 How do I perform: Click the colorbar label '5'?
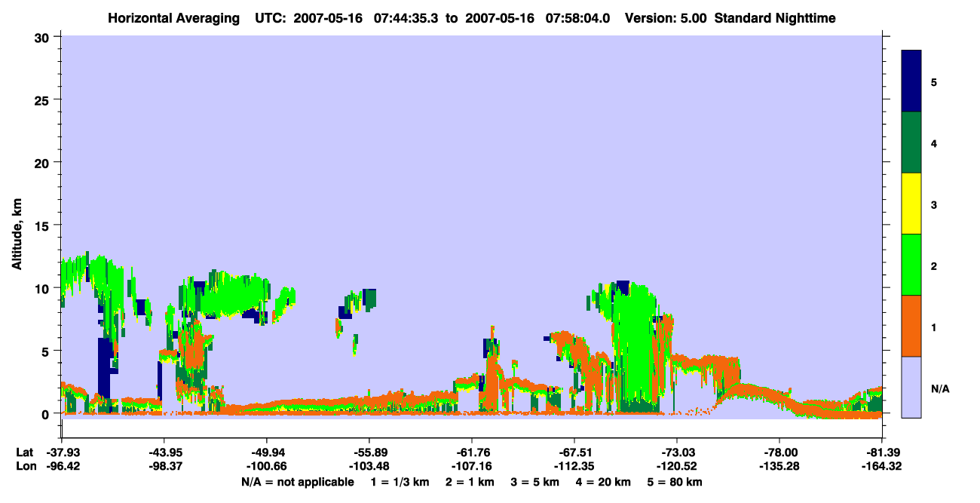pyautogui.click(x=934, y=82)
